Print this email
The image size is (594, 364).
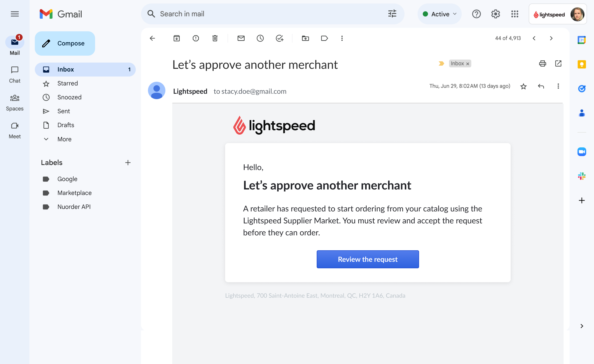pos(542,64)
